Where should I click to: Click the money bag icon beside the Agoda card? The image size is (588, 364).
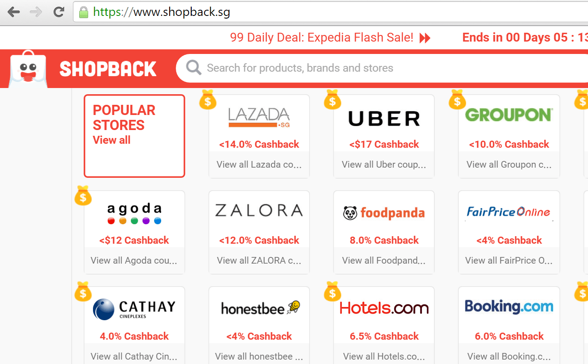coord(83,197)
